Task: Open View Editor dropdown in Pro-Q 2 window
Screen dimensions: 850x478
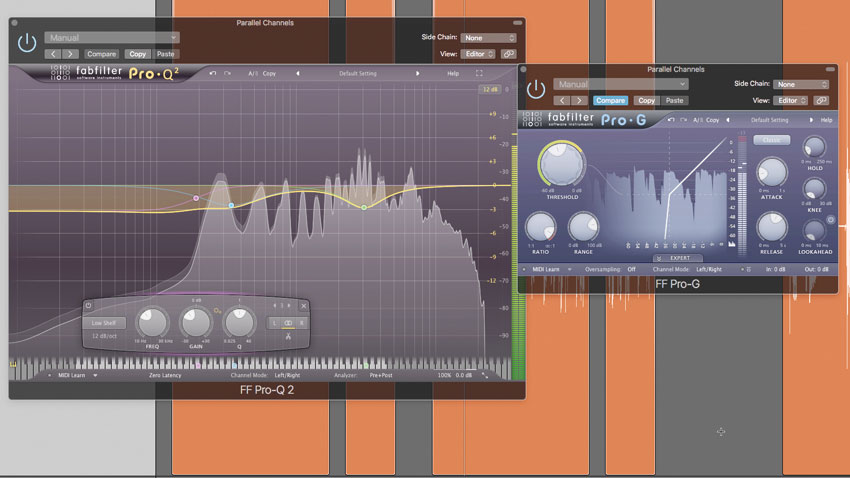Action: coord(478,54)
